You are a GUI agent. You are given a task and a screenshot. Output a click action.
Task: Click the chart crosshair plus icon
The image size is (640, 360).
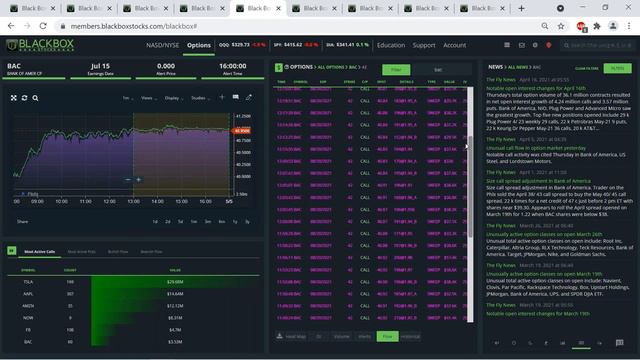tap(222, 97)
